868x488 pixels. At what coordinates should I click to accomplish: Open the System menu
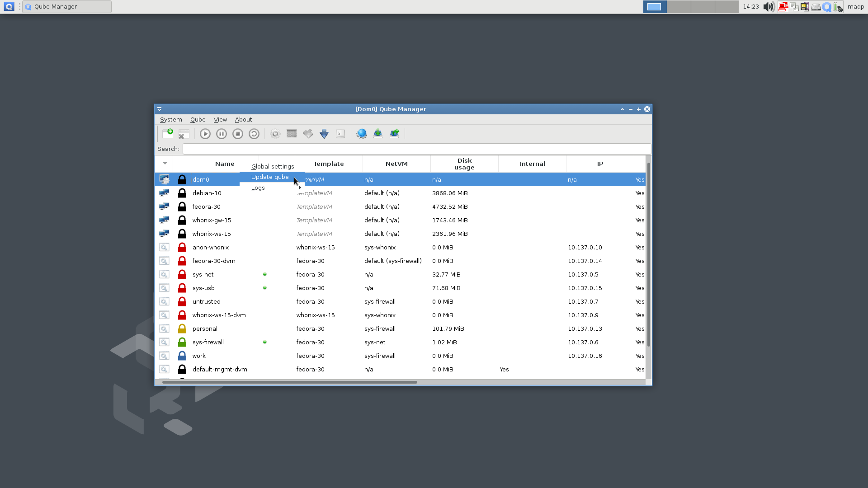(171, 119)
